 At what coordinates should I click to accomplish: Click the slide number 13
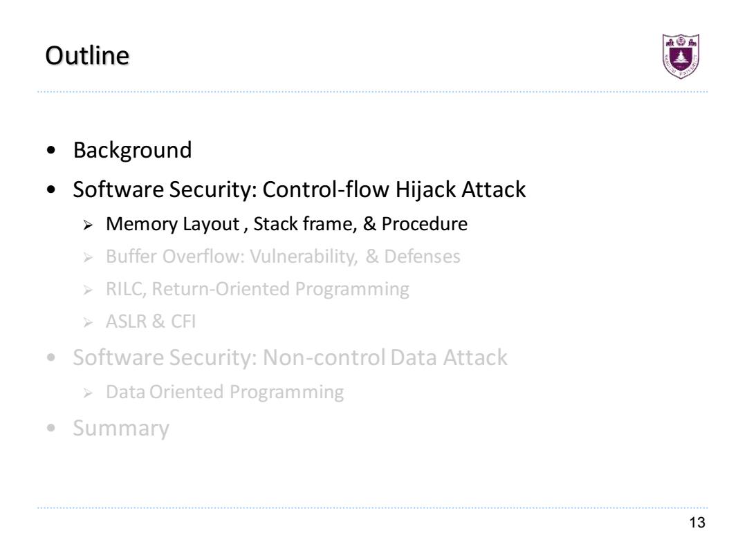click(697, 523)
